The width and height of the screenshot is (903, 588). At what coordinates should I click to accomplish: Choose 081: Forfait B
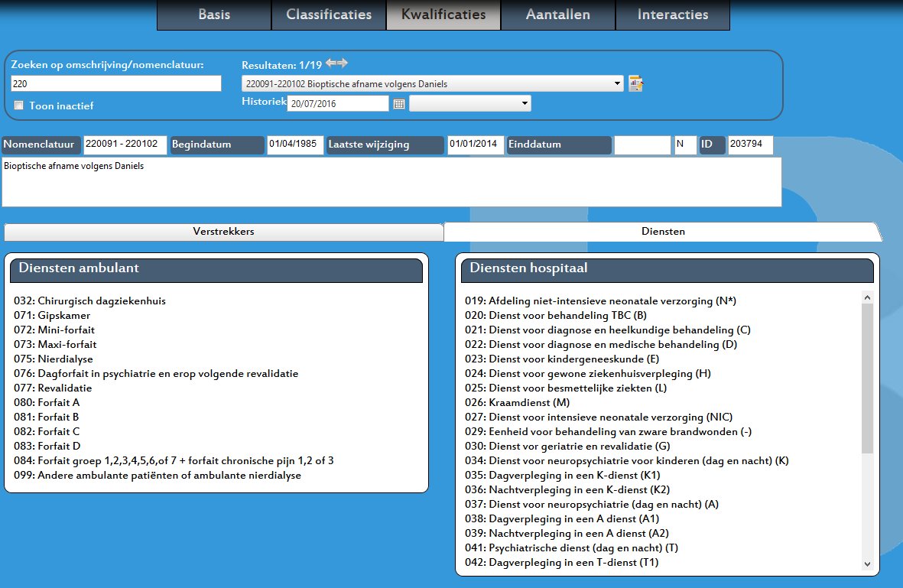click(46, 417)
